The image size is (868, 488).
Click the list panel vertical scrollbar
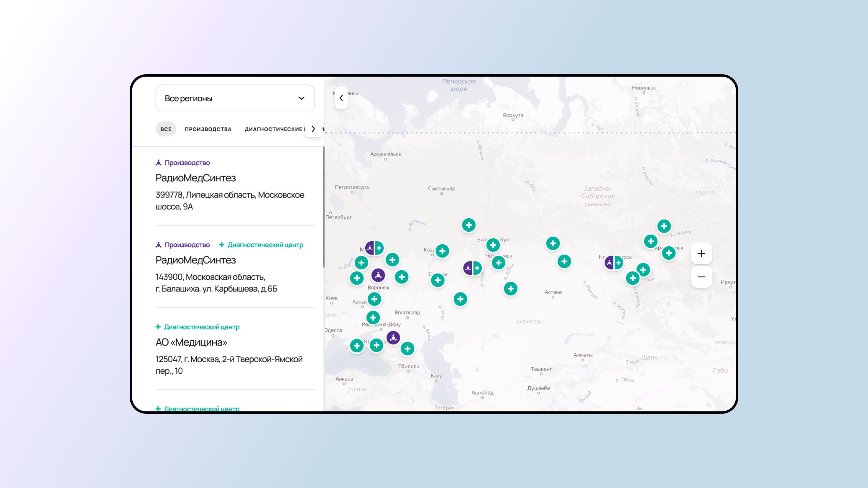[323, 207]
